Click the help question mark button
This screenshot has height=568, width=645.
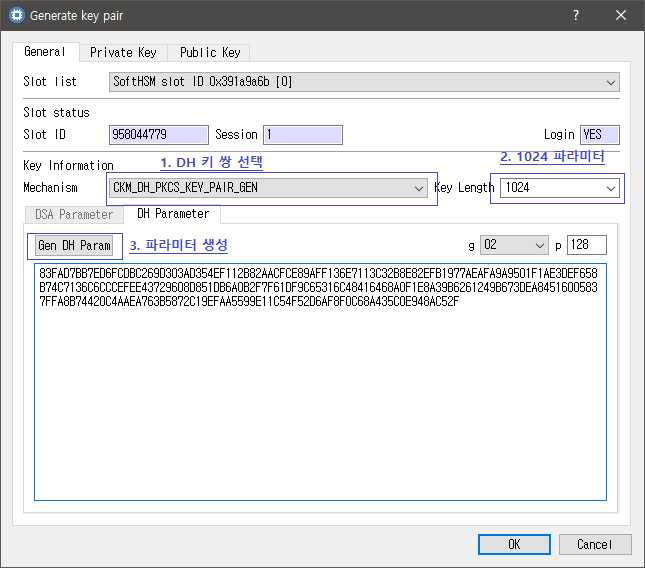576,15
